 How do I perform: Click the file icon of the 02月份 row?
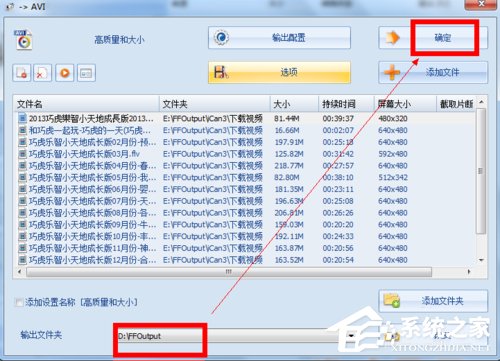22,142
